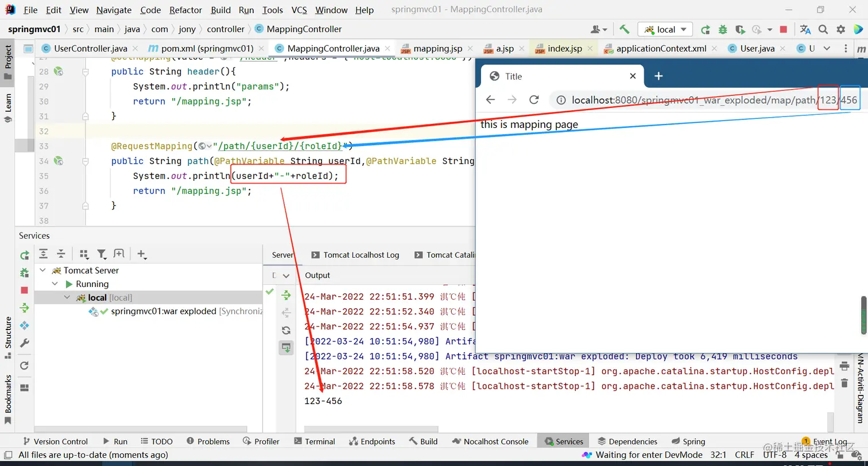Stop the running server from the top toolbar
This screenshot has width=868, height=466.
tap(784, 29)
